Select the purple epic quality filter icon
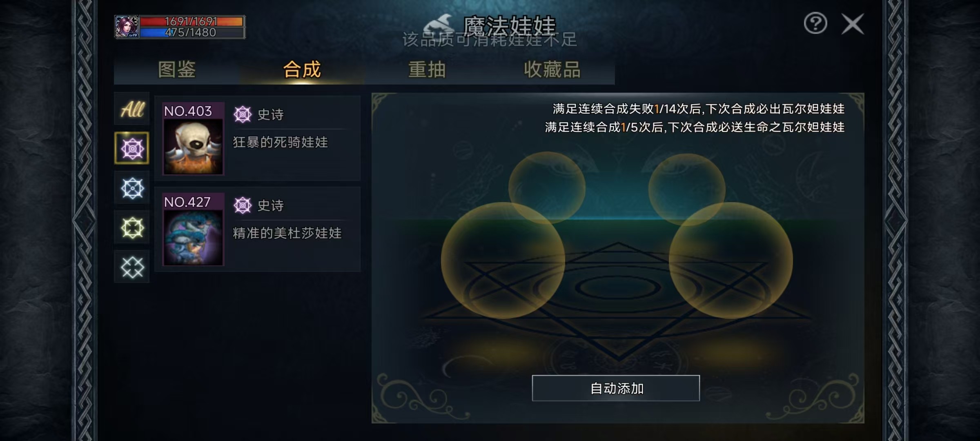The width and height of the screenshot is (980, 441). click(132, 148)
